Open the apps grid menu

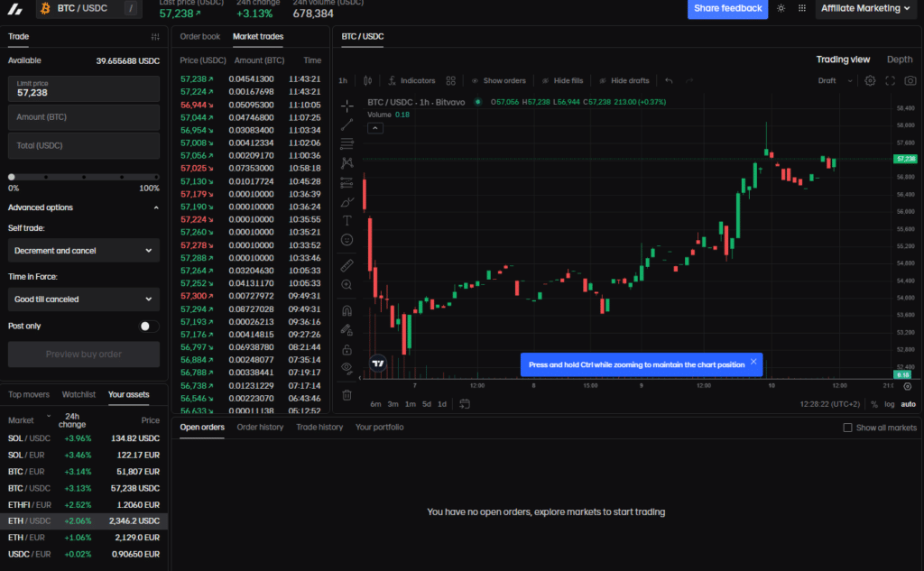pyautogui.click(x=802, y=8)
